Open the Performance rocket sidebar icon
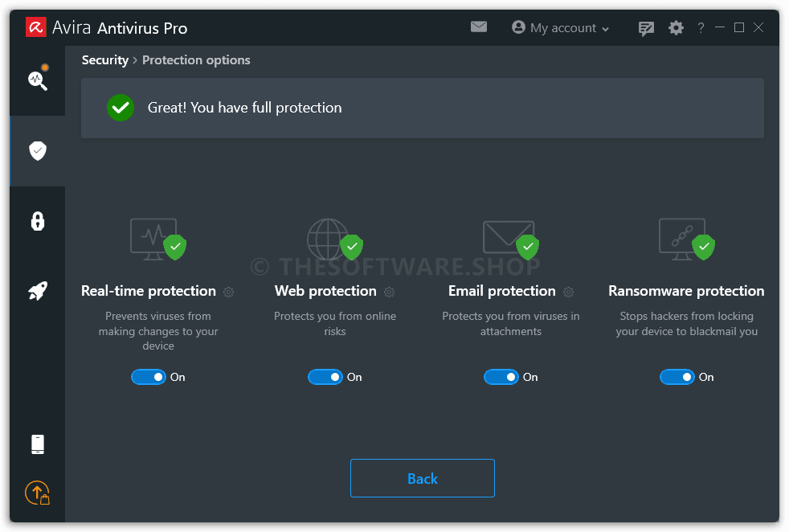The image size is (789, 532). coord(38,291)
